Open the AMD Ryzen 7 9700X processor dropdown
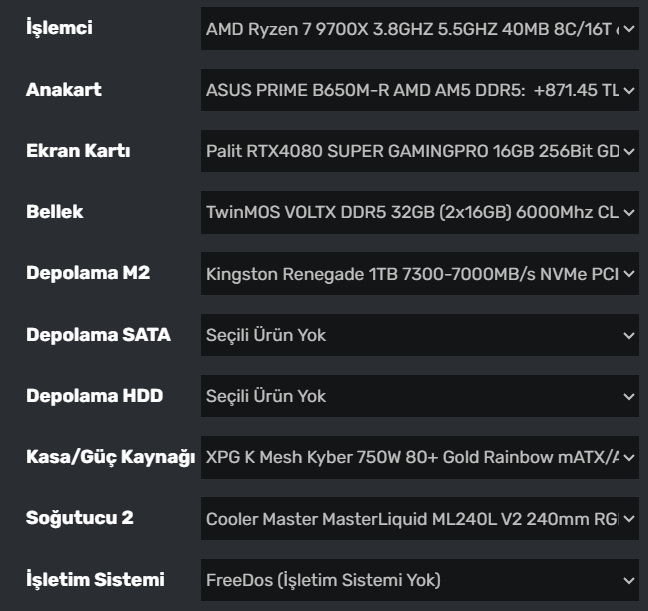The width and height of the screenshot is (648, 611). 410,29
